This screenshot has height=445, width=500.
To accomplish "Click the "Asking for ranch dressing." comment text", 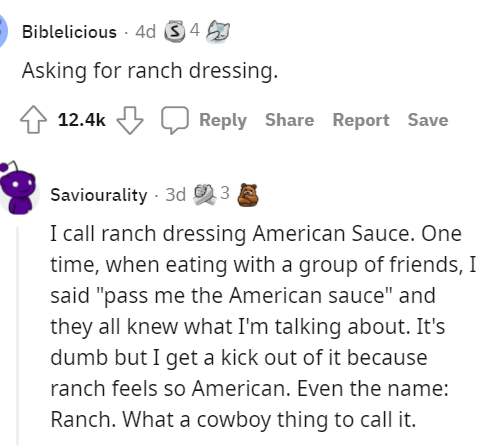I will (x=150, y=71).
